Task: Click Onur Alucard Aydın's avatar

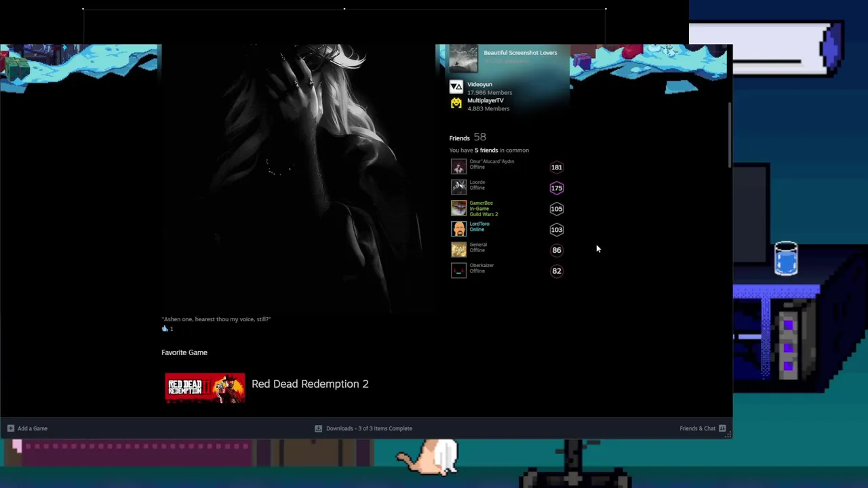Action: click(x=458, y=167)
